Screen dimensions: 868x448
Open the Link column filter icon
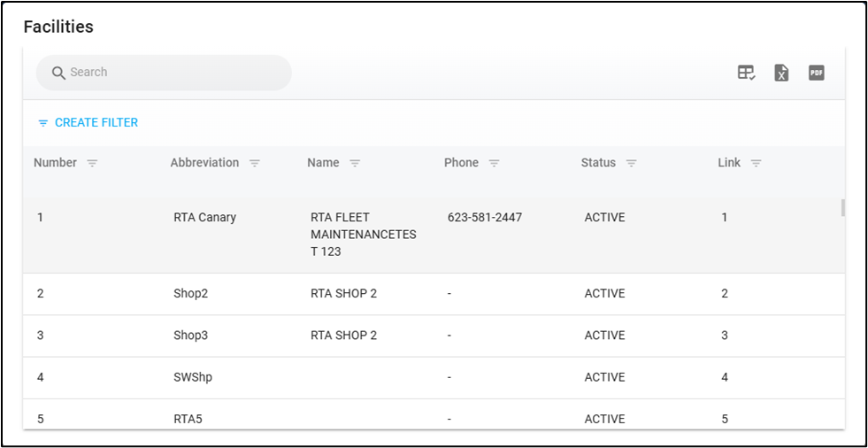point(756,164)
